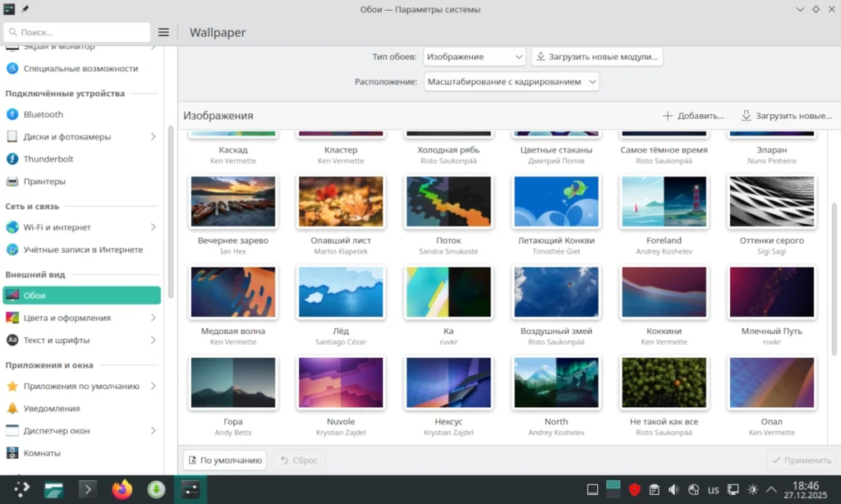Open Текст и шрифты settings
Viewport: 841px width, 504px height.
point(81,340)
